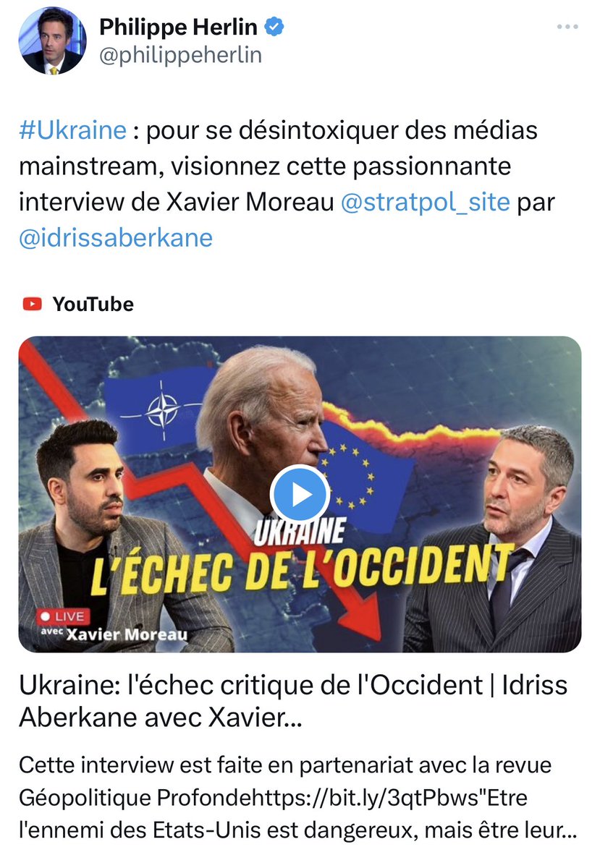Click the red YouTube logo icon
The height and width of the screenshot is (868, 600).
(x=32, y=304)
